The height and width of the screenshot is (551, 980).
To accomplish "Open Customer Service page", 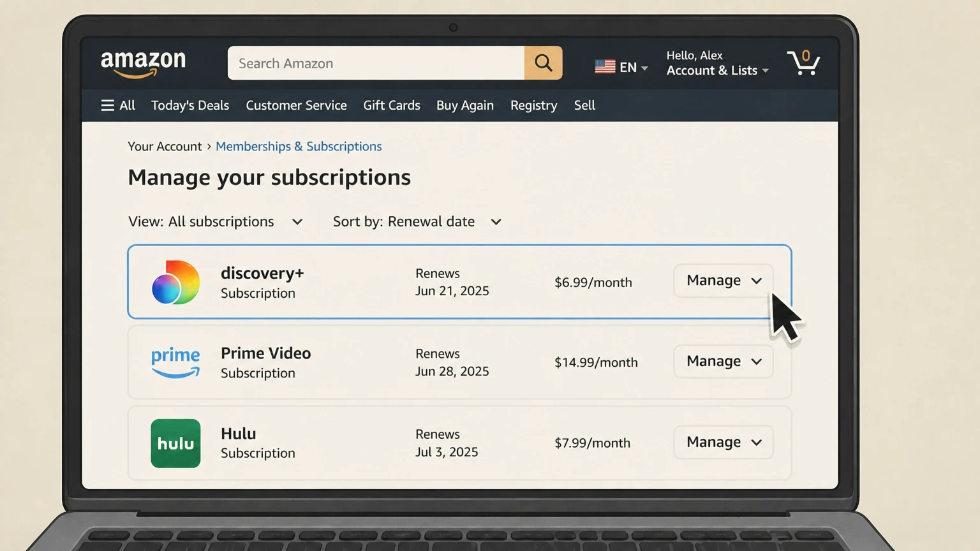I will click(x=296, y=105).
